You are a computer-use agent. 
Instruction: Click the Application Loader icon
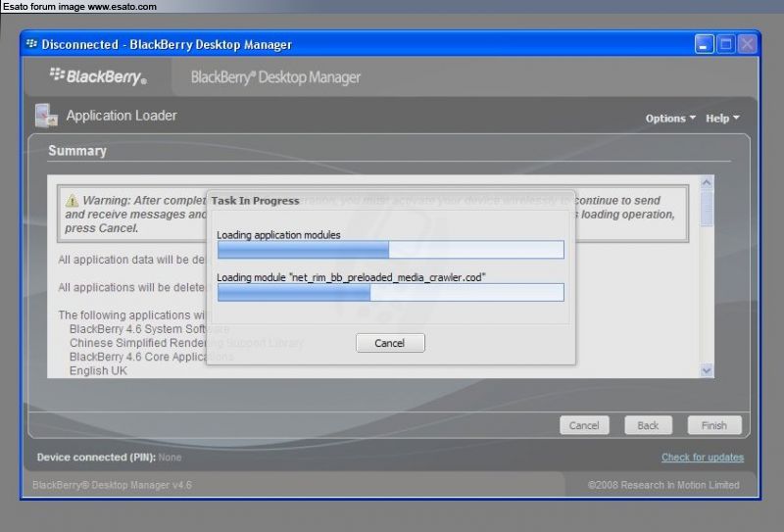46,116
